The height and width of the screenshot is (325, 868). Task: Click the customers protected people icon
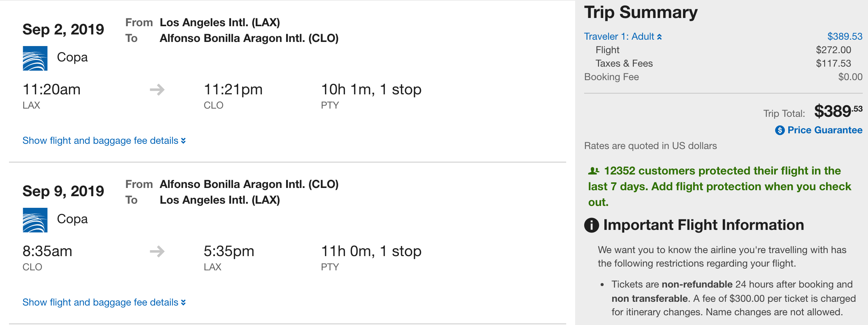coord(594,171)
